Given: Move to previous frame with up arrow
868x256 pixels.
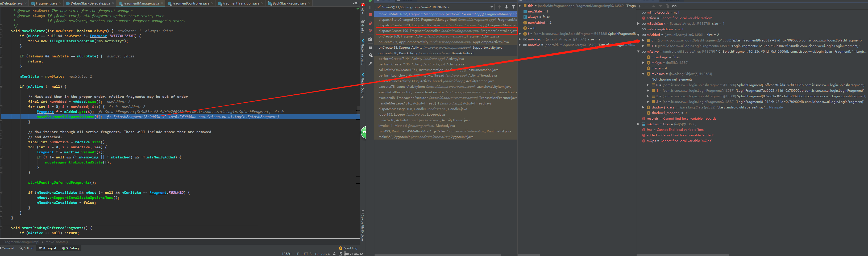Looking at the screenshot, I should (x=499, y=7).
